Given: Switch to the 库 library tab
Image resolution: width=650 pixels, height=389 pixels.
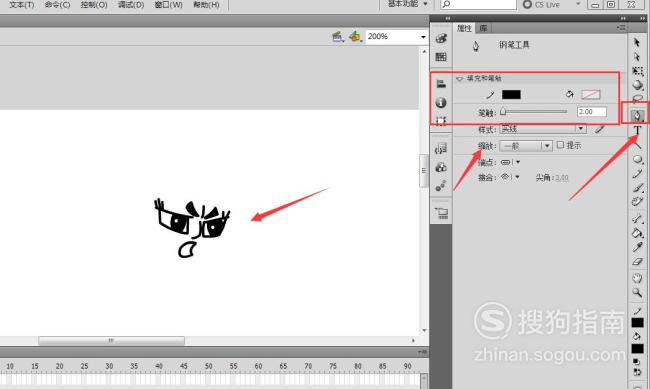Looking at the screenshot, I should click(483, 28).
